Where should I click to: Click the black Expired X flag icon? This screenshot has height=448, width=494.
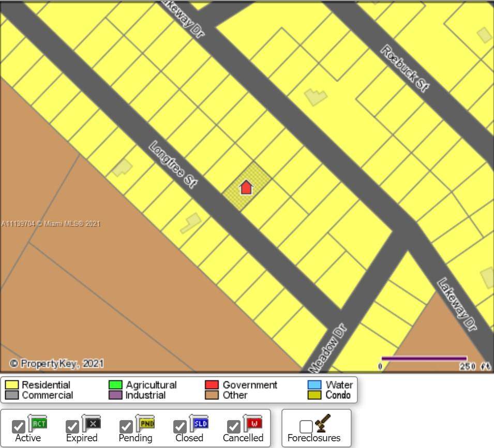92,423
